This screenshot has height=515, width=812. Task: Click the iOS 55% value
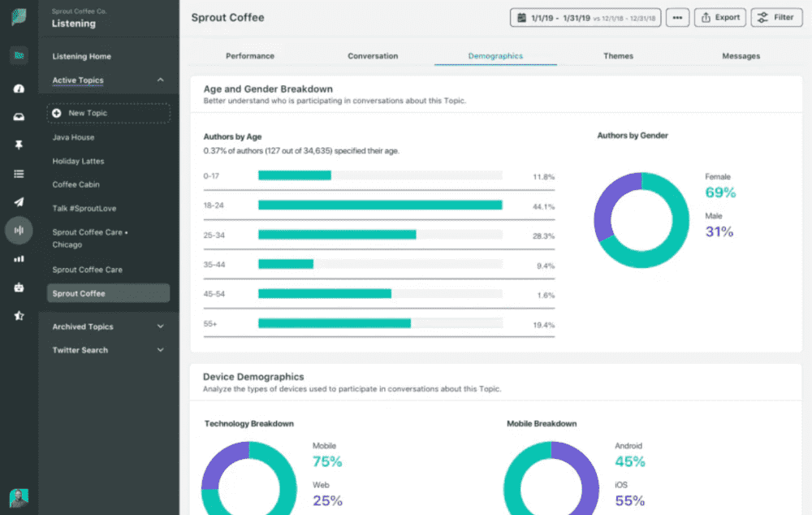(x=630, y=500)
